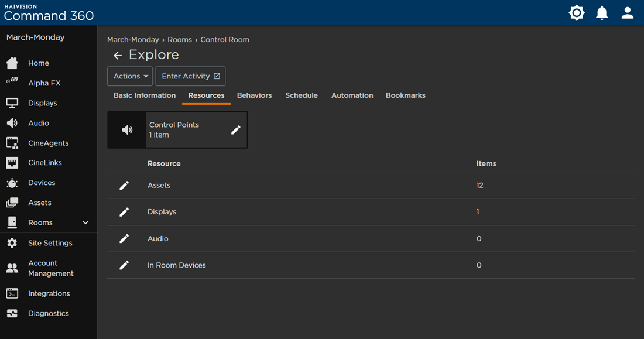Switch to the Basic Information tab

pyautogui.click(x=145, y=95)
